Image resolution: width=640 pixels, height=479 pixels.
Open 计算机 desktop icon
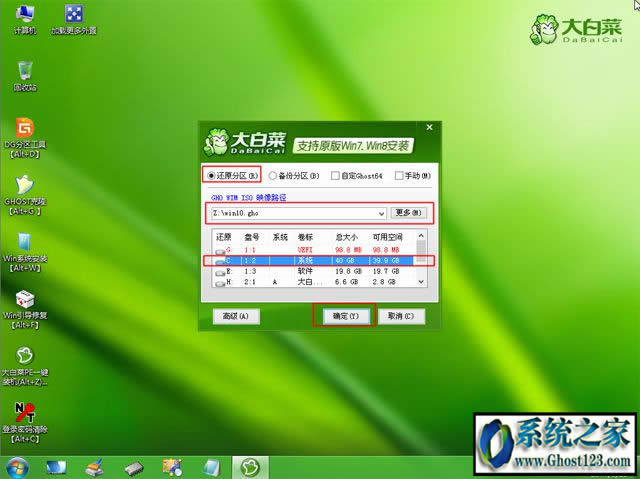(x=23, y=15)
